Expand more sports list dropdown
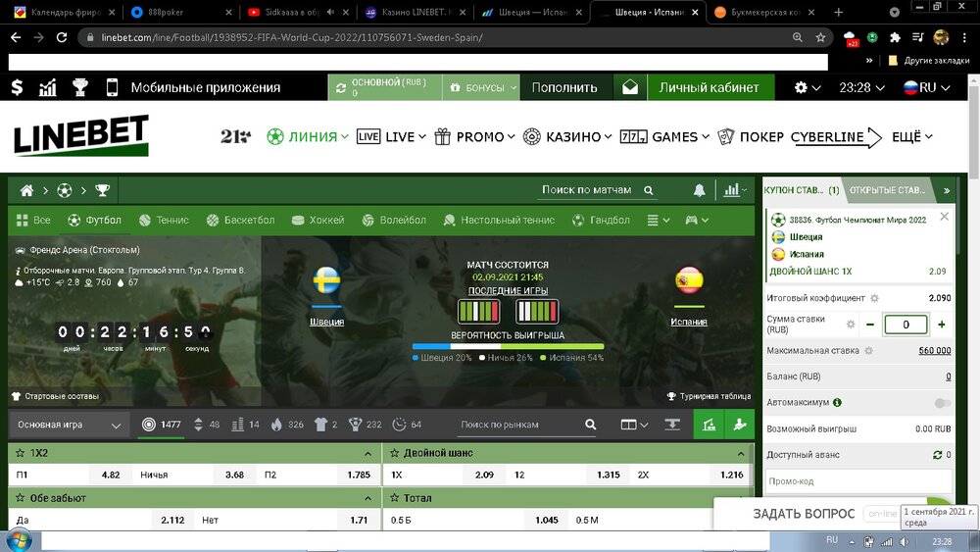Image resolution: width=980 pixels, height=552 pixels. click(x=659, y=220)
